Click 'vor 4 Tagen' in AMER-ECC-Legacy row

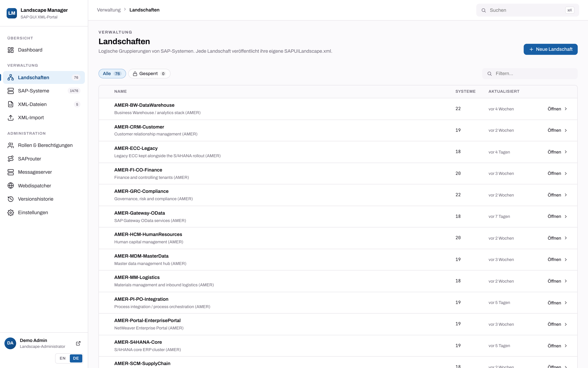[x=499, y=152]
